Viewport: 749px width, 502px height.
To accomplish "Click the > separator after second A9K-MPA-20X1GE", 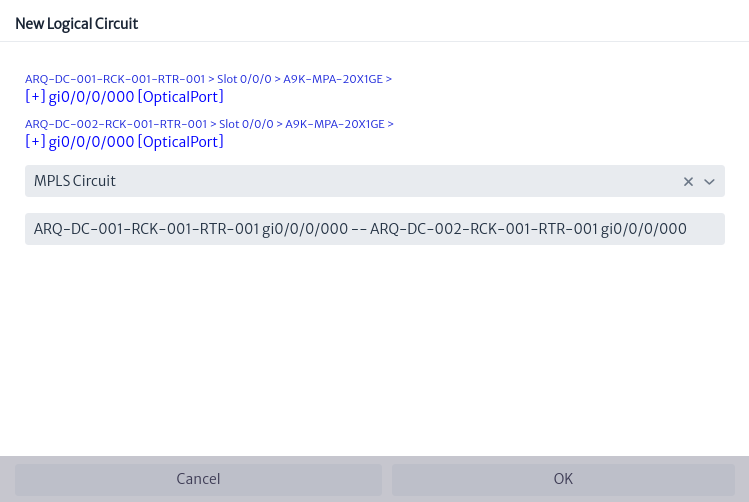I will pyautogui.click(x=391, y=124).
